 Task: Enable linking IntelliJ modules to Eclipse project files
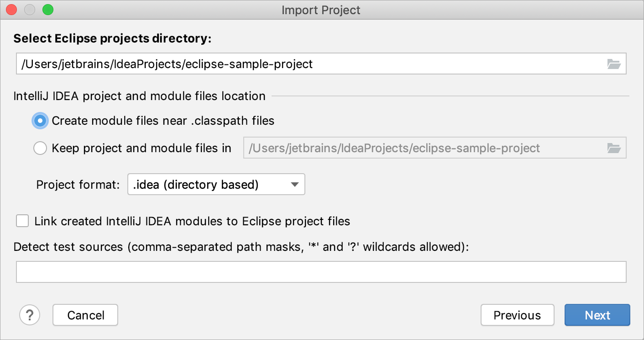tap(22, 221)
